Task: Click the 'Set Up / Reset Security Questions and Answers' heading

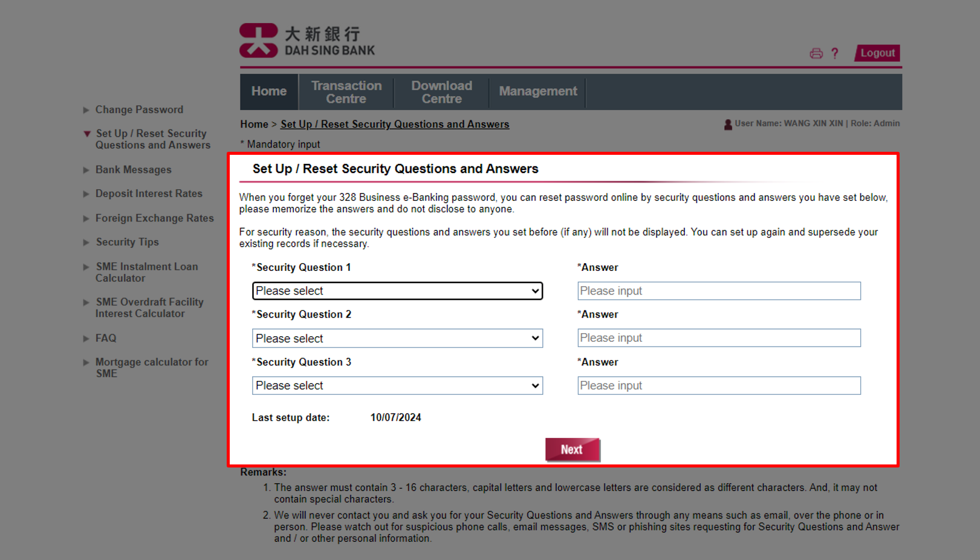Action: point(395,169)
